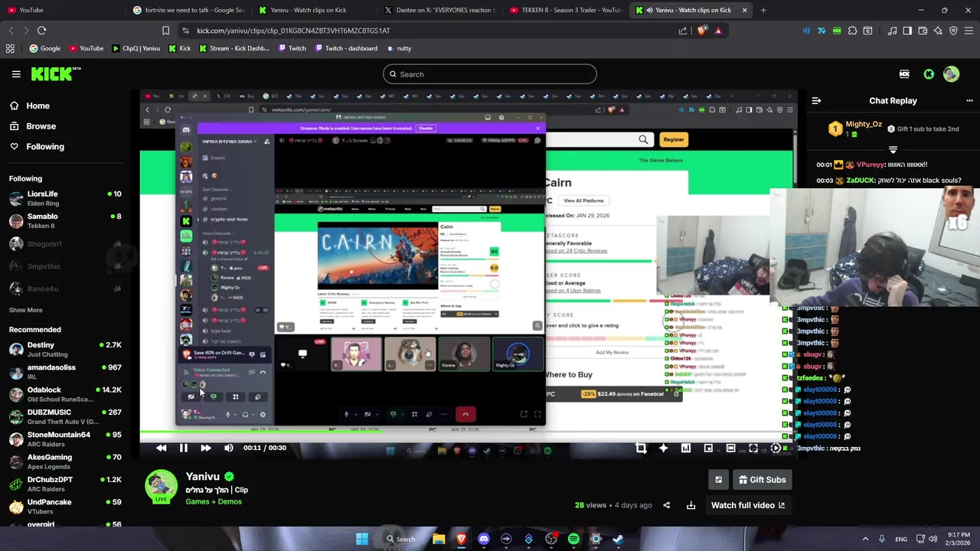Viewport: 980px width, 551px height.
Task: Expand followed channels with Show More
Action: [25, 310]
